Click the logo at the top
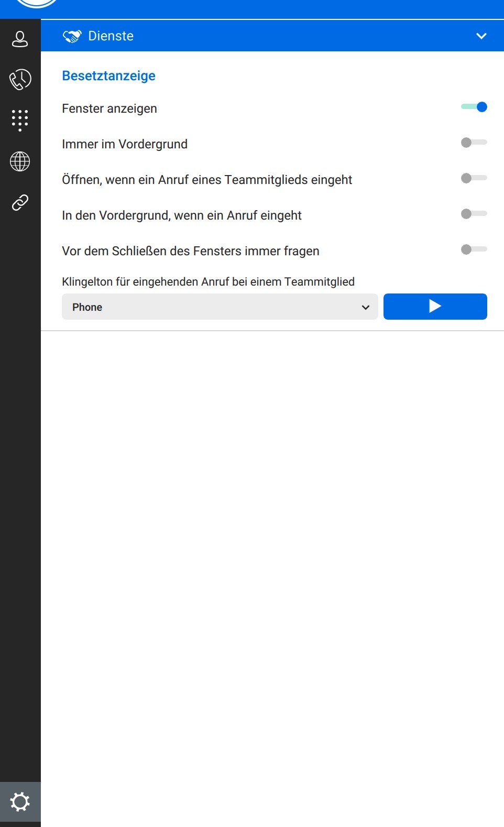 [x=36, y=5]
